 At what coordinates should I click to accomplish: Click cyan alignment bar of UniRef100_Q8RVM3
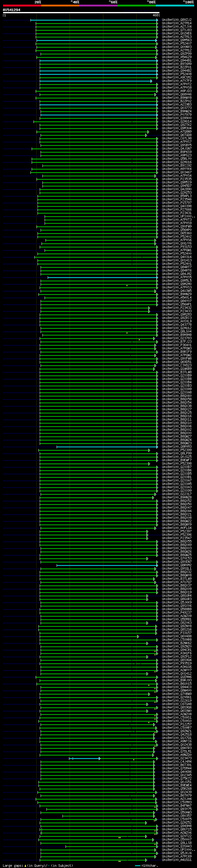(x=107, y=447)
